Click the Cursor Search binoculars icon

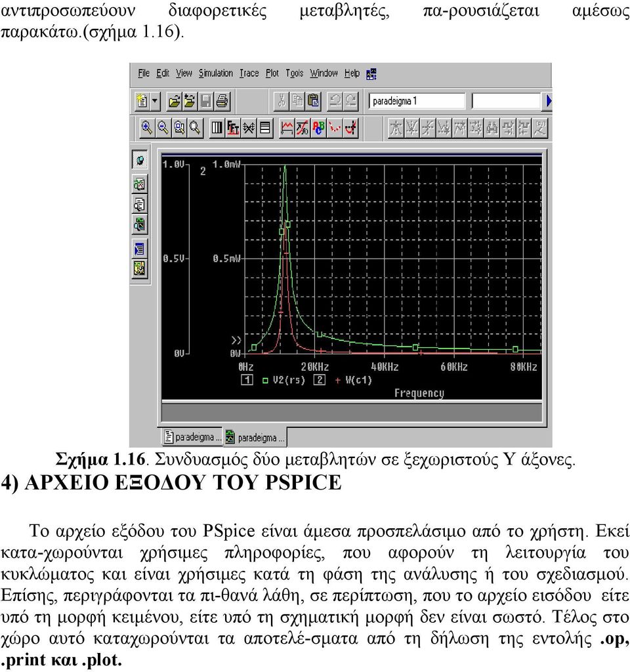point(492,128)
